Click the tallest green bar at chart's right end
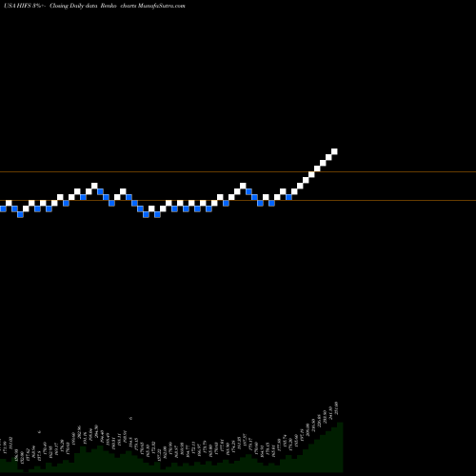 point(340,447)
